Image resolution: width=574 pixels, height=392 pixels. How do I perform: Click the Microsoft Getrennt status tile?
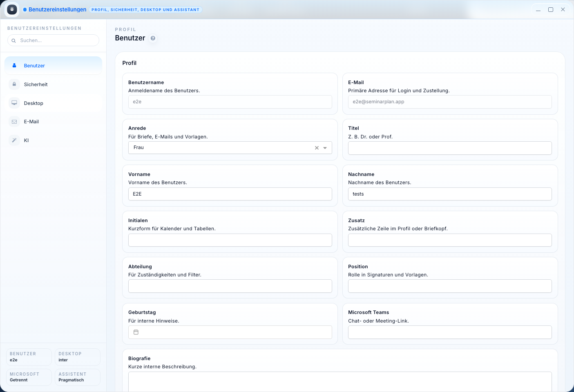tap(29, 377)
